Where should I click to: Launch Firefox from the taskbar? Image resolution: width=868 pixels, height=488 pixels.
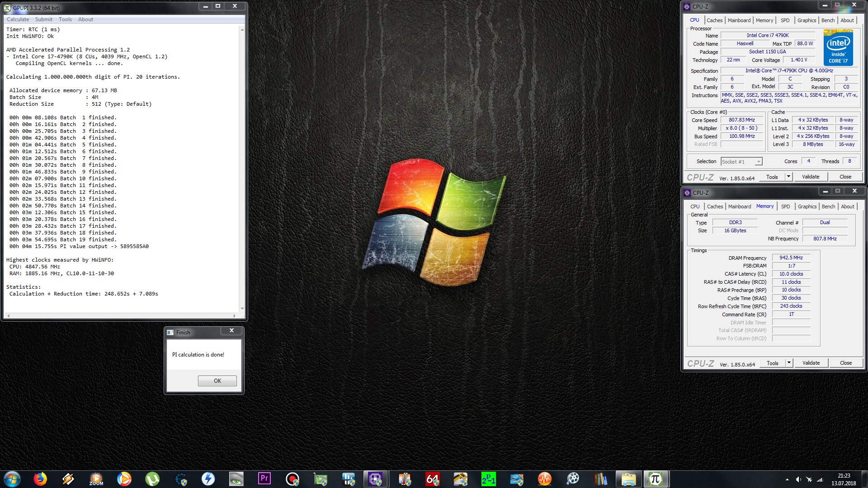[x=40, y=479]
